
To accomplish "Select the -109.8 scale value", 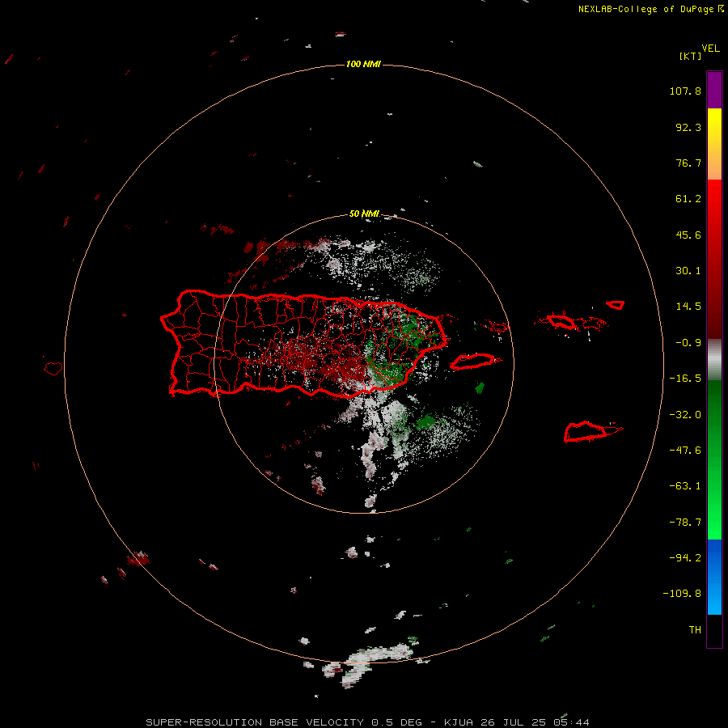I will [x=682, y=594].
